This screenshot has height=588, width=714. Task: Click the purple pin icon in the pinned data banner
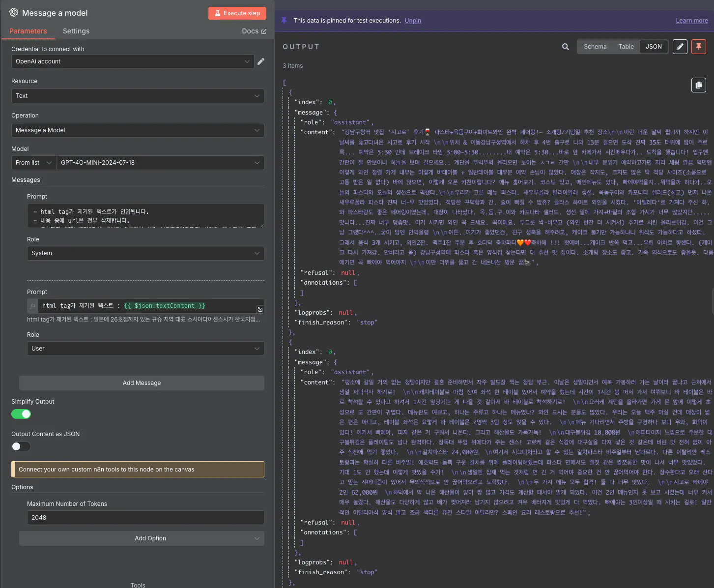[284, 21]
